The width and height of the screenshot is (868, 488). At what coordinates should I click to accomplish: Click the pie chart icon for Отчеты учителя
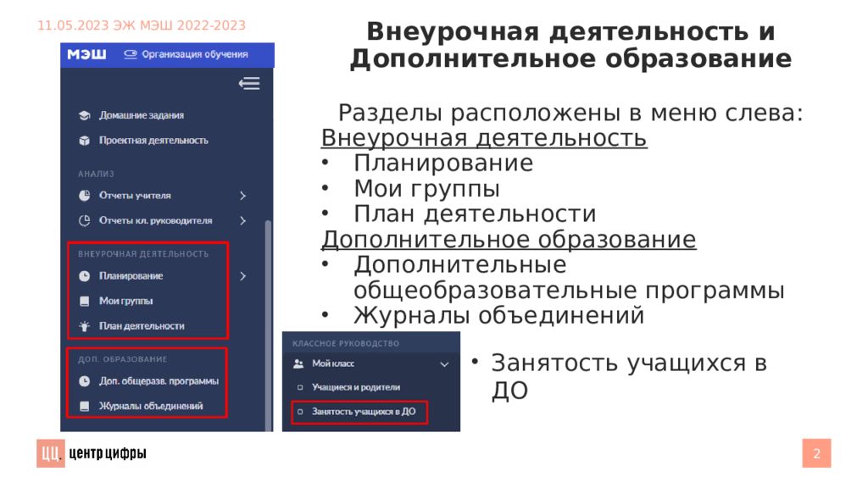coord(84,196)
